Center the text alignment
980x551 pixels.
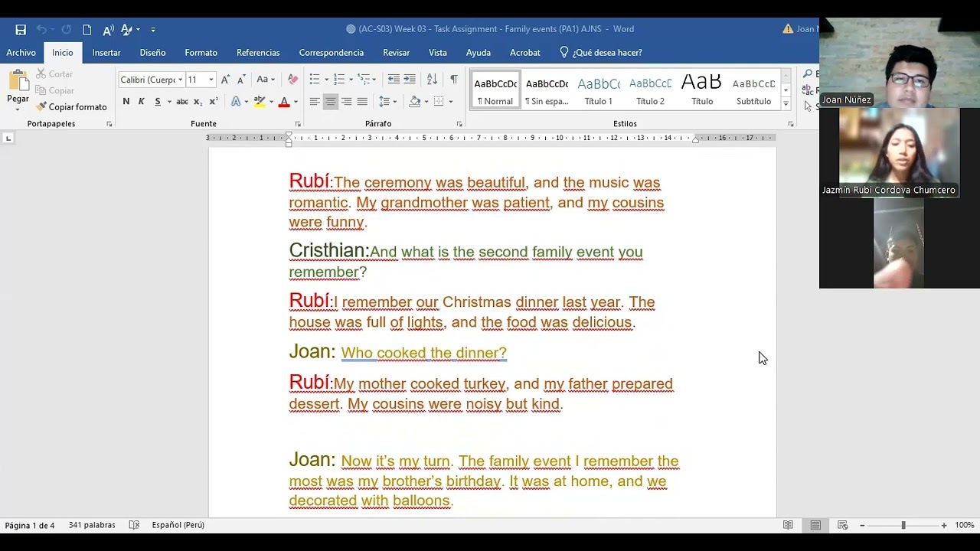(x=331, y=102)
